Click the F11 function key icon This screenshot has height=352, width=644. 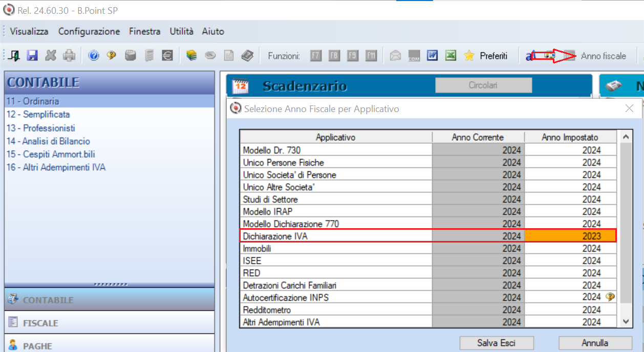[371, 56]
